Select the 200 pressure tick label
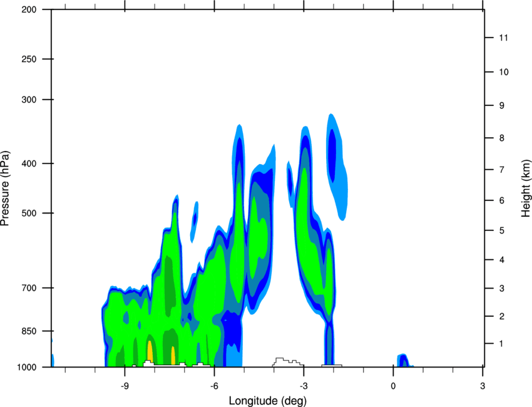Image resolution: width=532 pixels, height=407 pixels. (x=29, y=9)
